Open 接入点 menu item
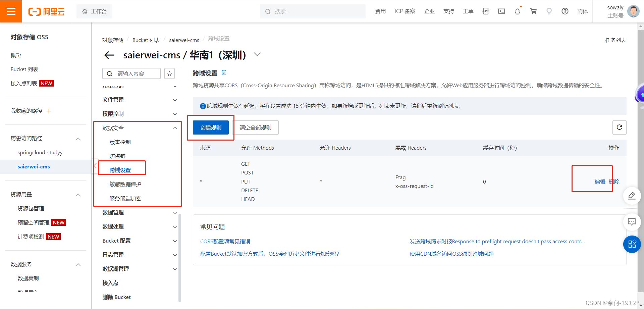The image size is (644, 309). (x=110, y=283)
